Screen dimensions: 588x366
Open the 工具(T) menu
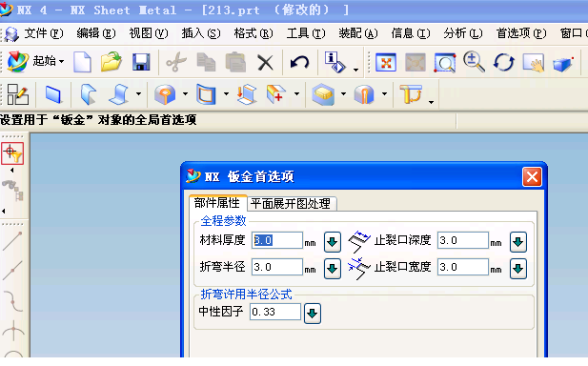coord(306,33)
